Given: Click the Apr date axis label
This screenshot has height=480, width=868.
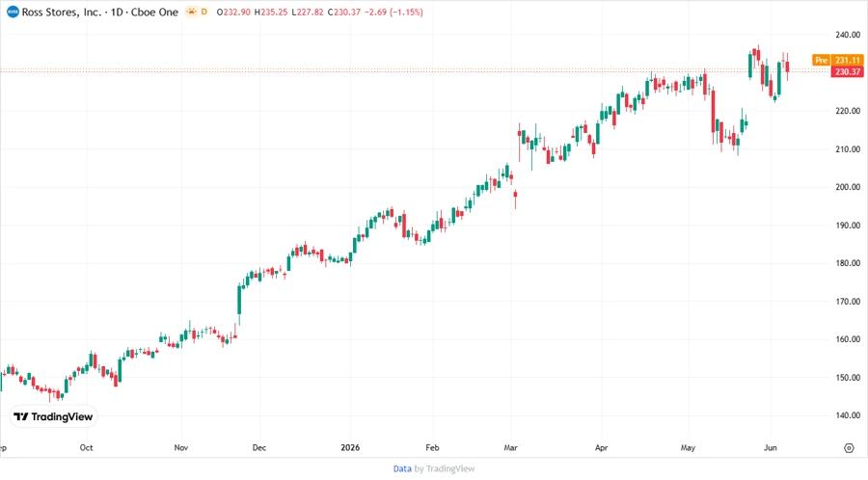Looking at the screenshot, I should coord(601,447).
